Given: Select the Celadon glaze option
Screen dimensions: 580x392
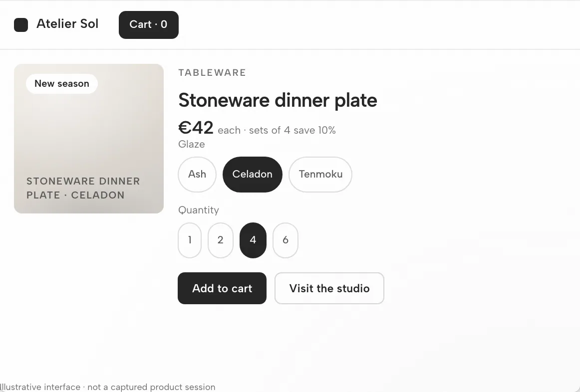Looking at the screenshot, I should coord(252,175).
